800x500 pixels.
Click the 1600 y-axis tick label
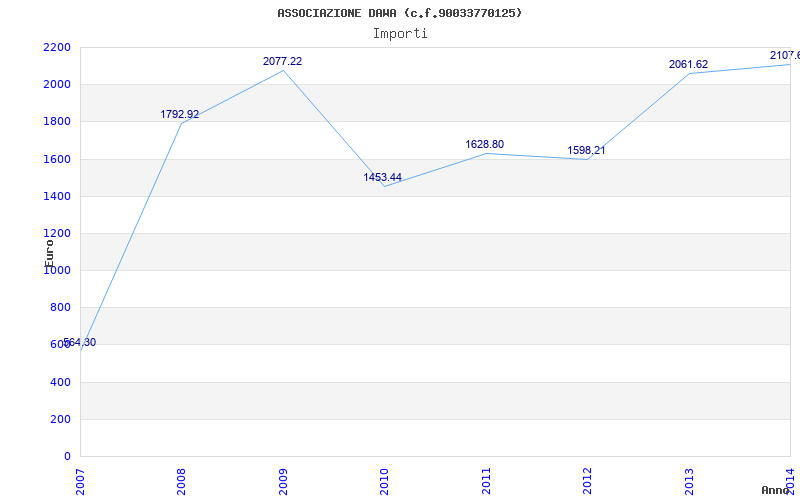click(57, 159)
